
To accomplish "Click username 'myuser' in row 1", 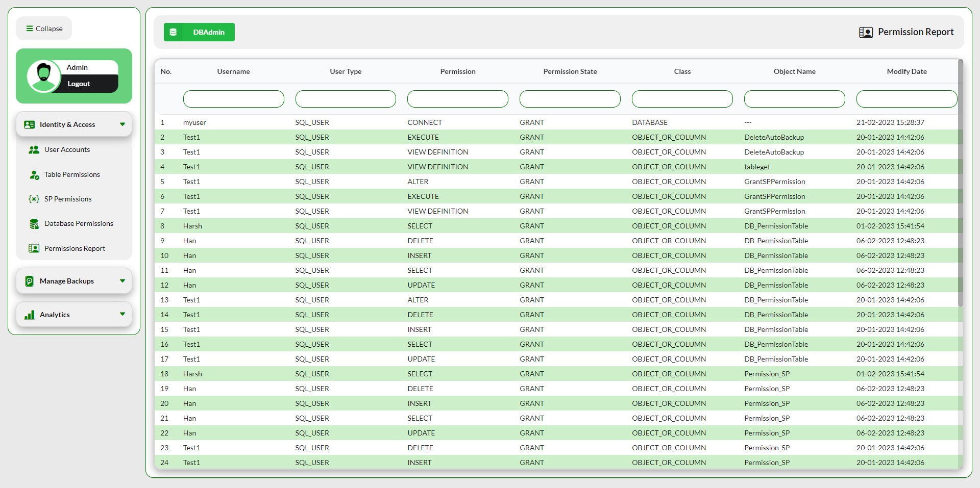I will [x=194, y=122].
